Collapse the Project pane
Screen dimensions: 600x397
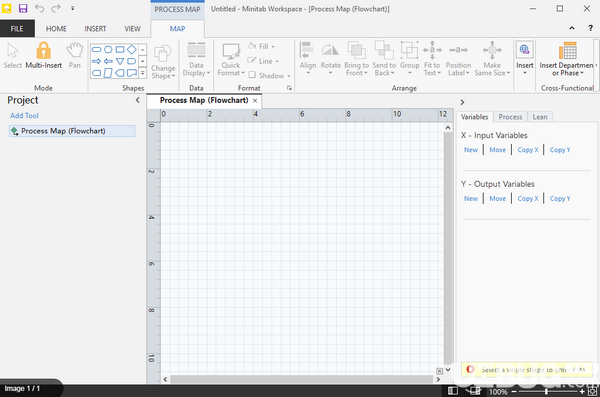(137, 100)
